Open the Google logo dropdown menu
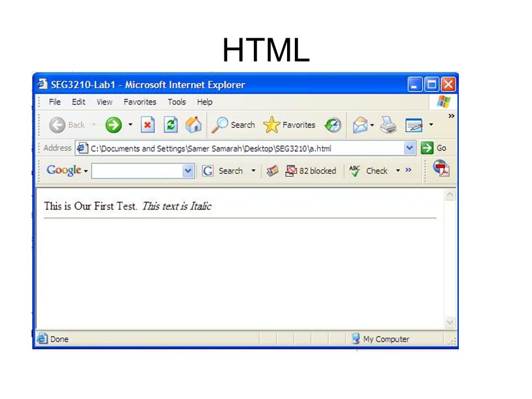This screenshot has height=399, width=532. click(x=67, y=170)
